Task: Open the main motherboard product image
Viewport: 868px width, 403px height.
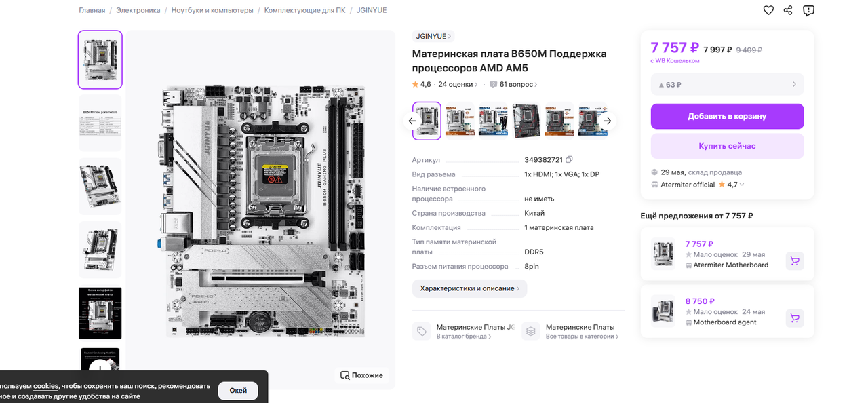Action: 260,210
